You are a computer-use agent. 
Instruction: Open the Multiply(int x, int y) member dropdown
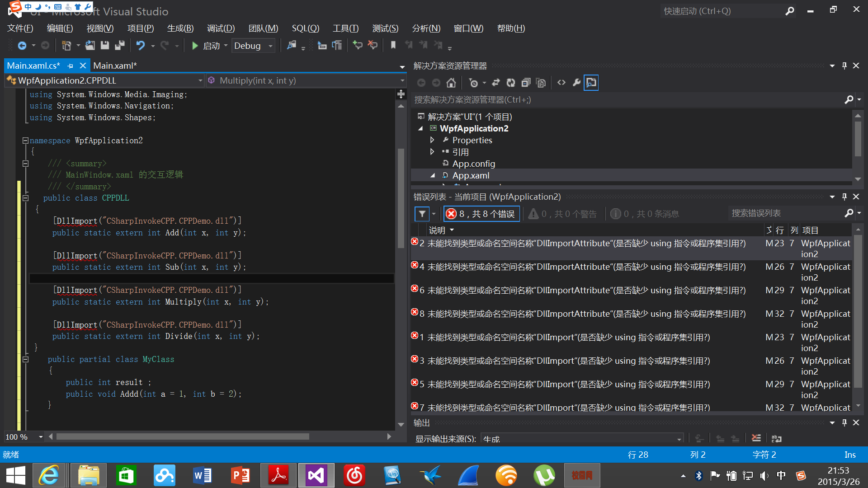pos(306,80)
